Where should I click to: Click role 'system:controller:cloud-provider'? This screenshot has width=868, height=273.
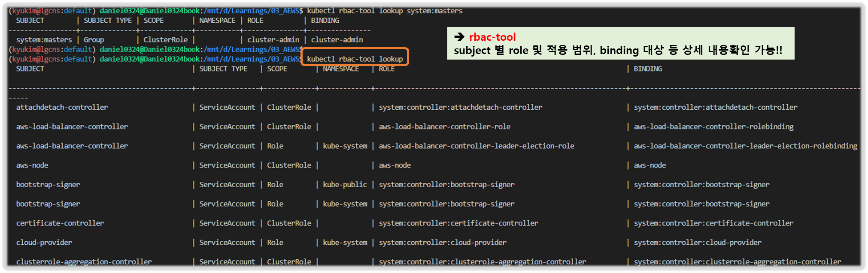[443, 242]
